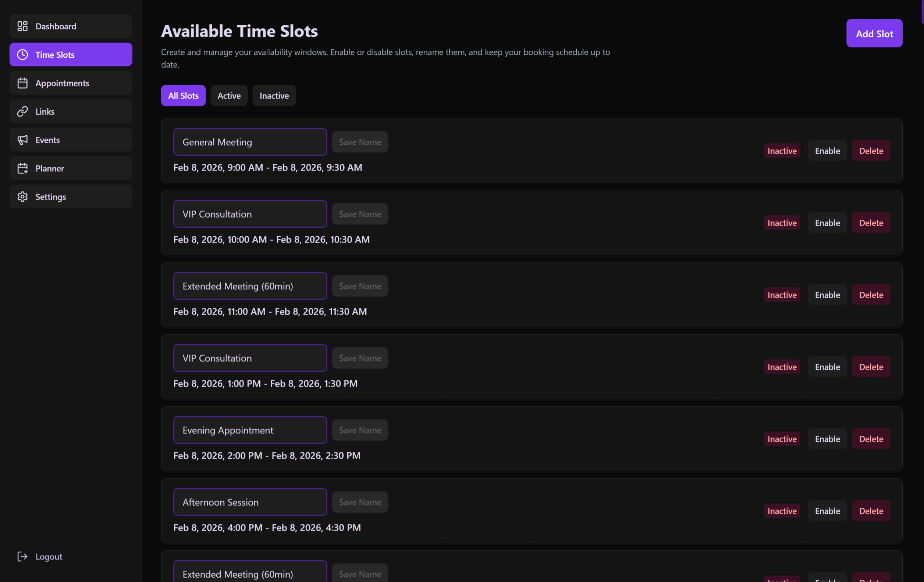The image size is (924, 582).
Task: Click the Links chain icon
Action: [22, 111]
